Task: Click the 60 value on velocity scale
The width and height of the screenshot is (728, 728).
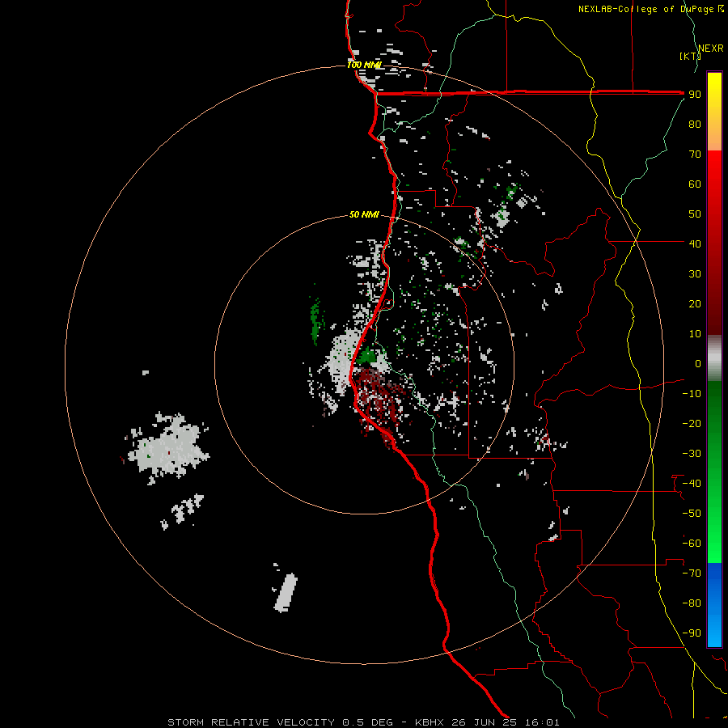Action: (695, 184)
